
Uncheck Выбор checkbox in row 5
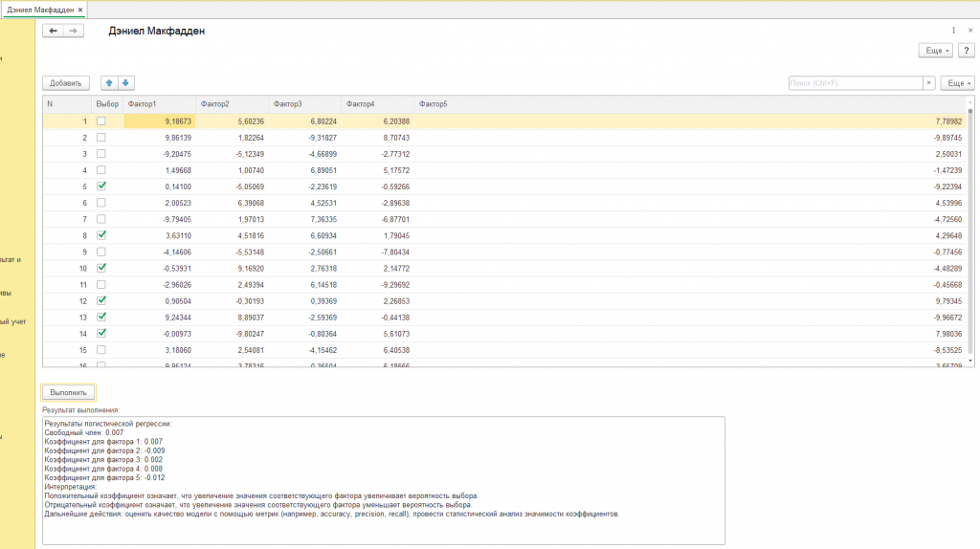pyautogui.click(x=101, y=187)
